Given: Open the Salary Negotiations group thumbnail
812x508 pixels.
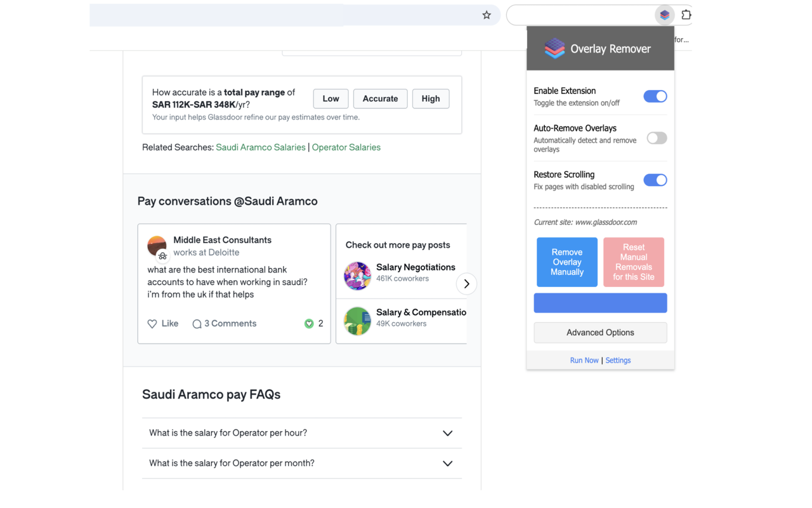Looking at the screenshot, I should point(357,276).
